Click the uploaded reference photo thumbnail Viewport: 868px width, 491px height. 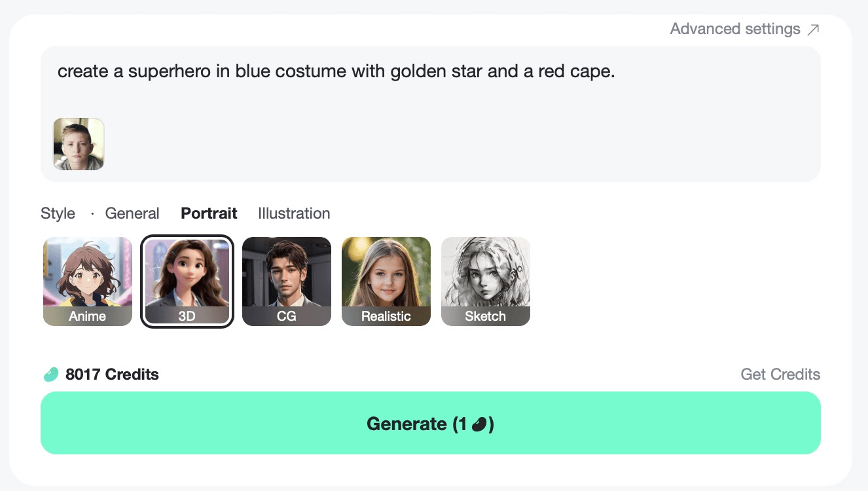(x=79, y=144)
